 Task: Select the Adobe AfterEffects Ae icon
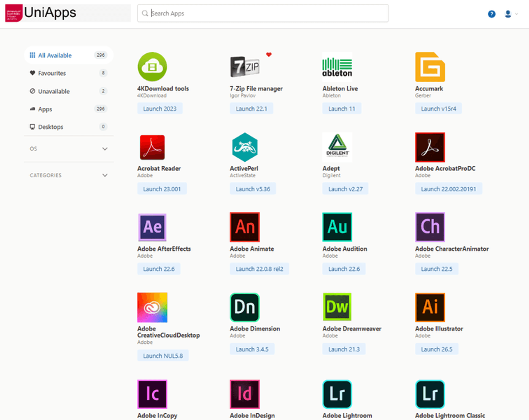[152, 227]
